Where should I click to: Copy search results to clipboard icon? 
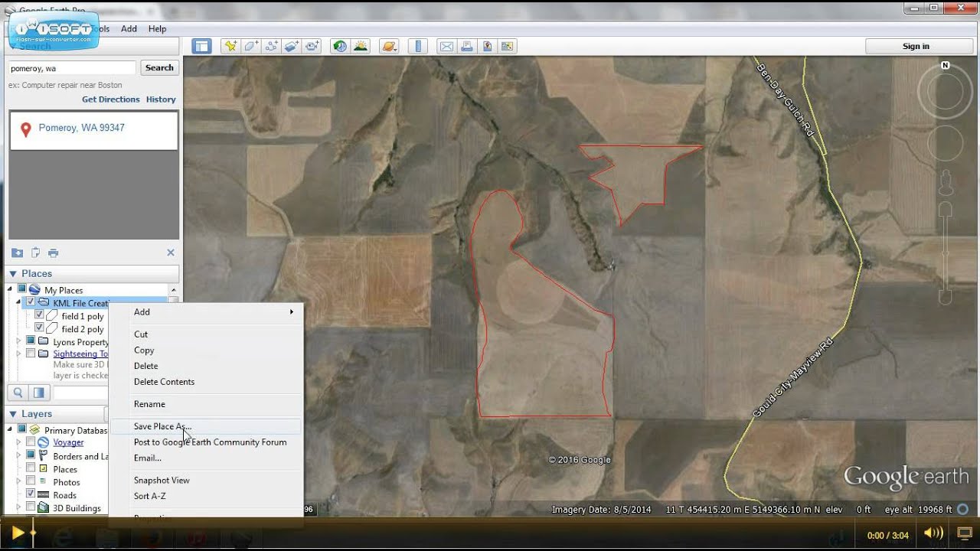click(x=35, y=253)
